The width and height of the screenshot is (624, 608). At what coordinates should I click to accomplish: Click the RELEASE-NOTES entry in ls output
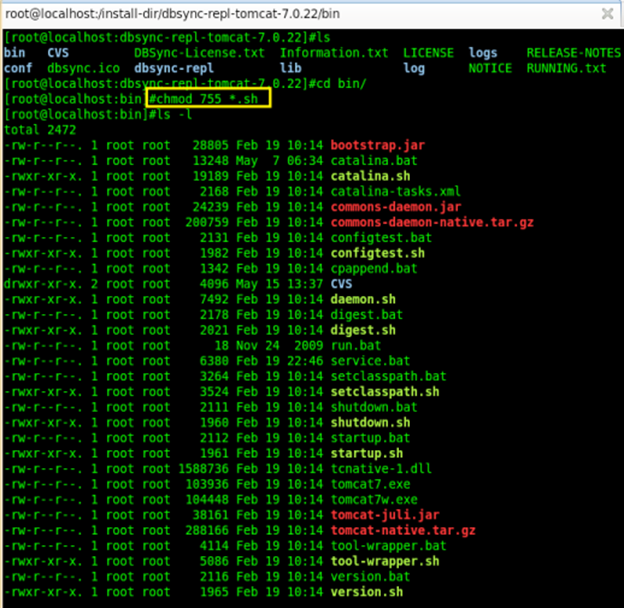[573, 53]
